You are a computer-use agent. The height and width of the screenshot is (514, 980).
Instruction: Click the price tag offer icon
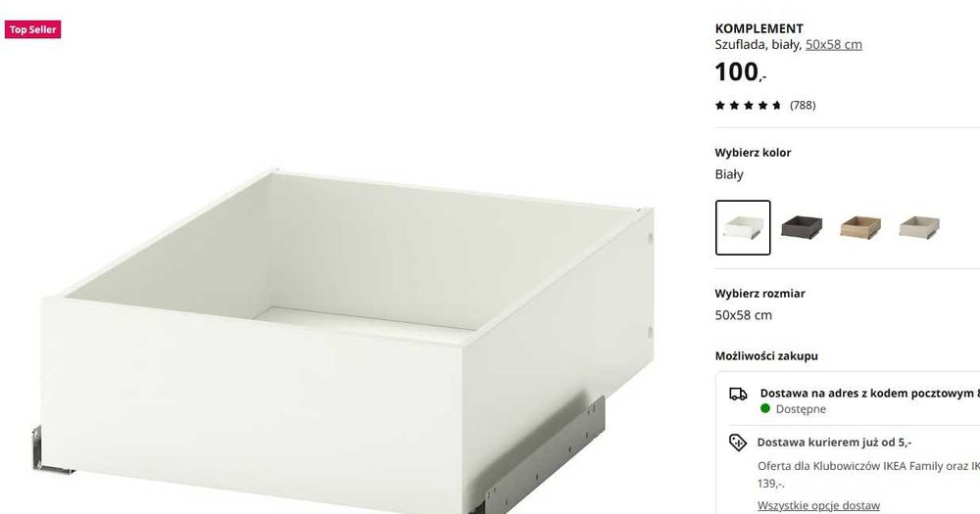[738, 443]
